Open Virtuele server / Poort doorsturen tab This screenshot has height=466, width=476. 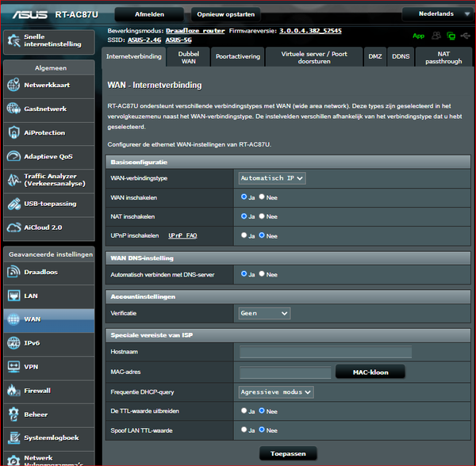(x=314, y=57)
